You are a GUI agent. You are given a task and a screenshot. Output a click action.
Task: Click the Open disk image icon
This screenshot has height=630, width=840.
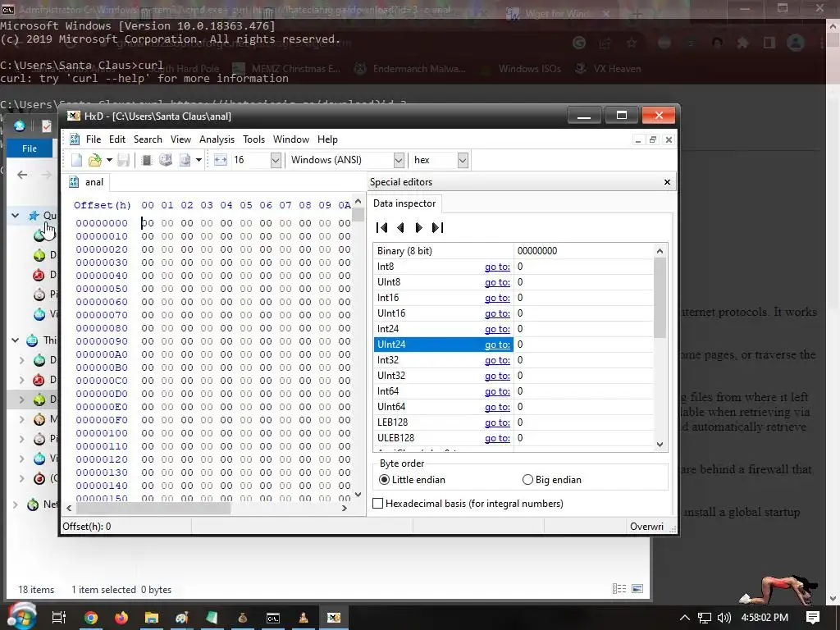pyautogui.click(x=185, y=160)
